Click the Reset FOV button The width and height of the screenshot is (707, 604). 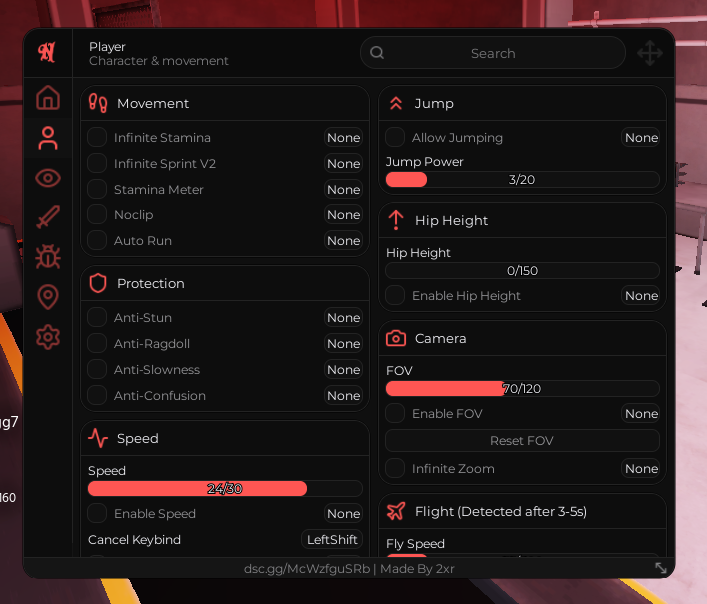522,440
